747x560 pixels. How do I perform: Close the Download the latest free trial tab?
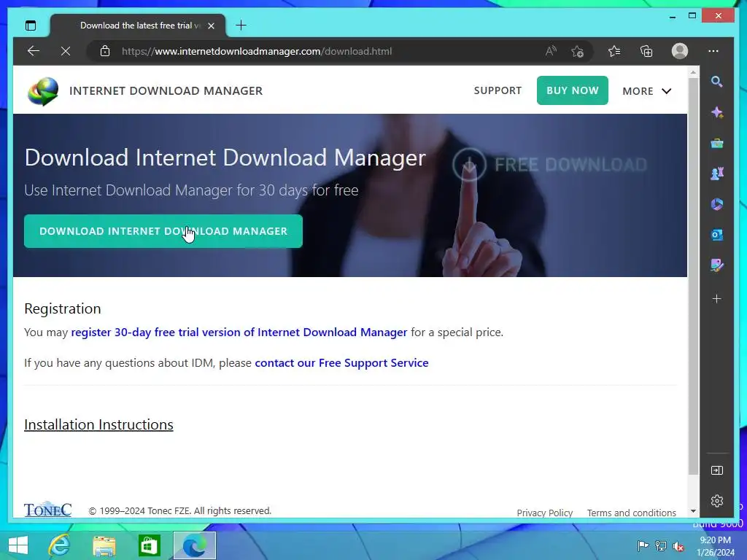(211, 26)
